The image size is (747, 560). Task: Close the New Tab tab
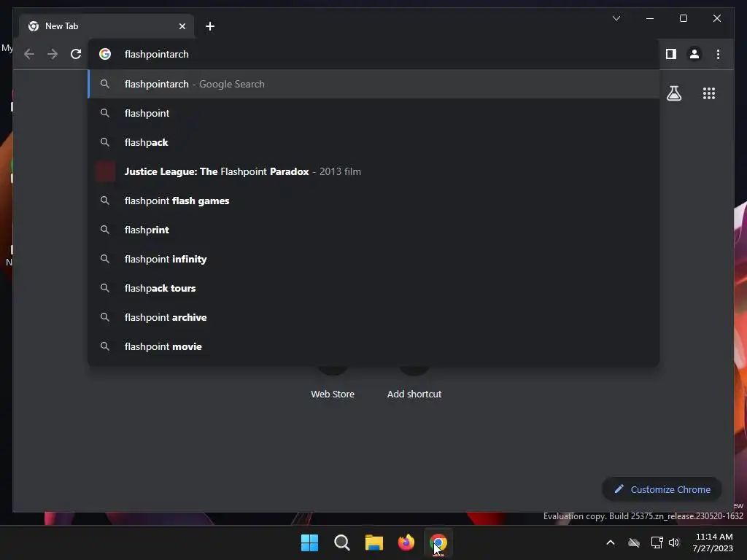[x=182, y=26]
